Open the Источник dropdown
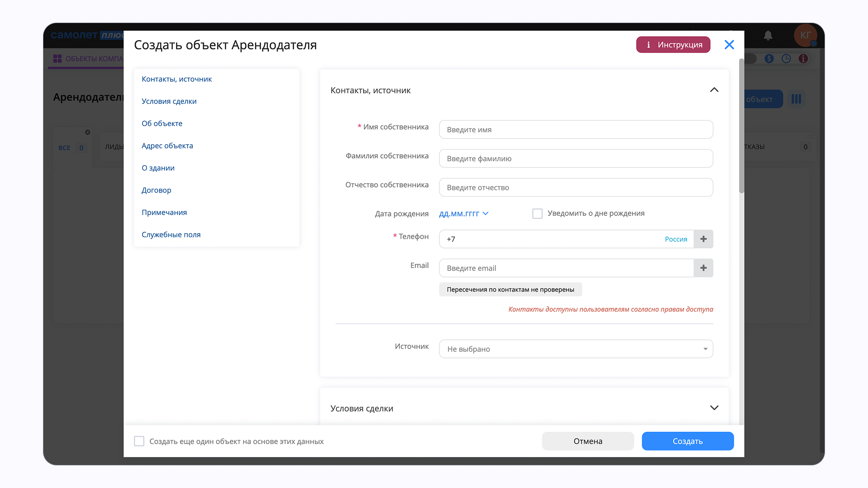The width and height of the screenshot is (868, 488). 576,349
